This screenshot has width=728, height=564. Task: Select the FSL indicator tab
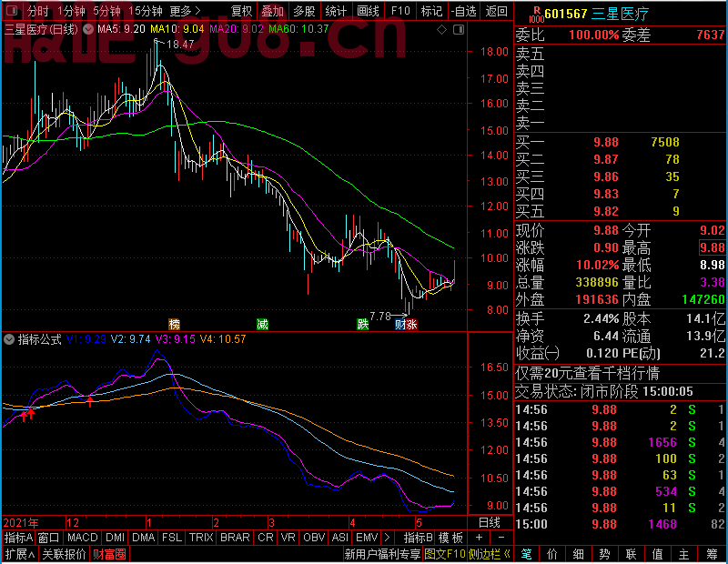(172, 538)
